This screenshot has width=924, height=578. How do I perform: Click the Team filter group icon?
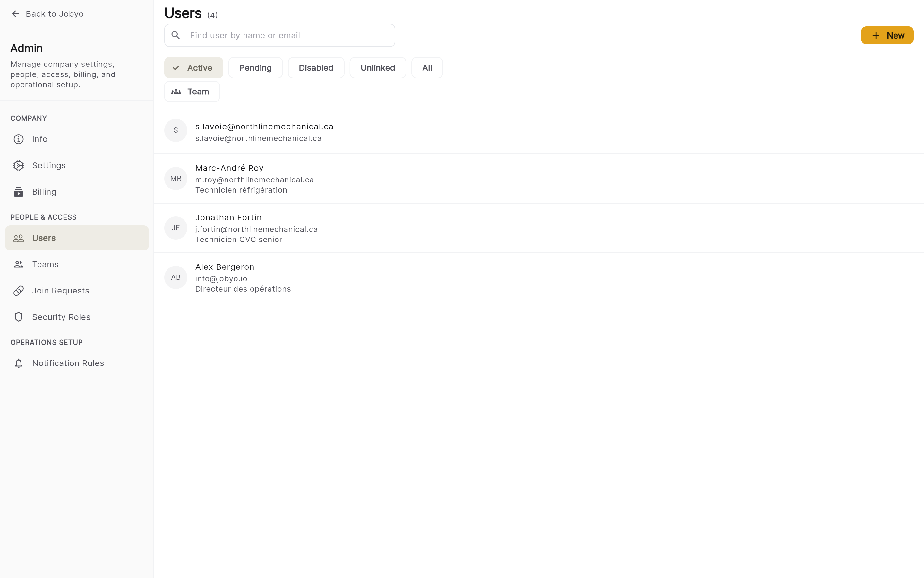(176, 92)
